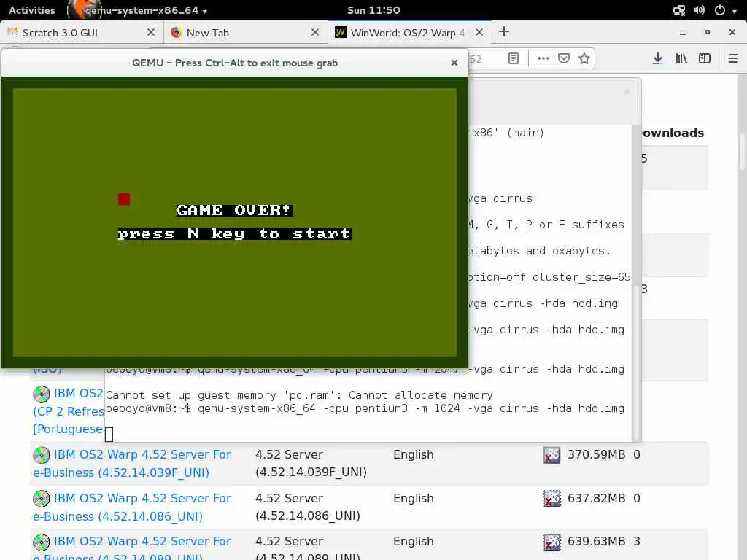Open the Sun 11:50 clock calendar

(373, 10)
